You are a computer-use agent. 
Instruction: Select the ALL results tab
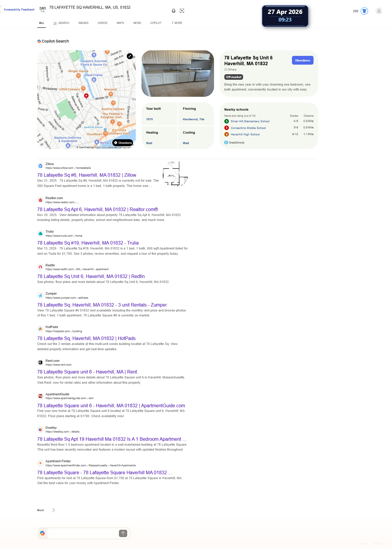(42, 23)
